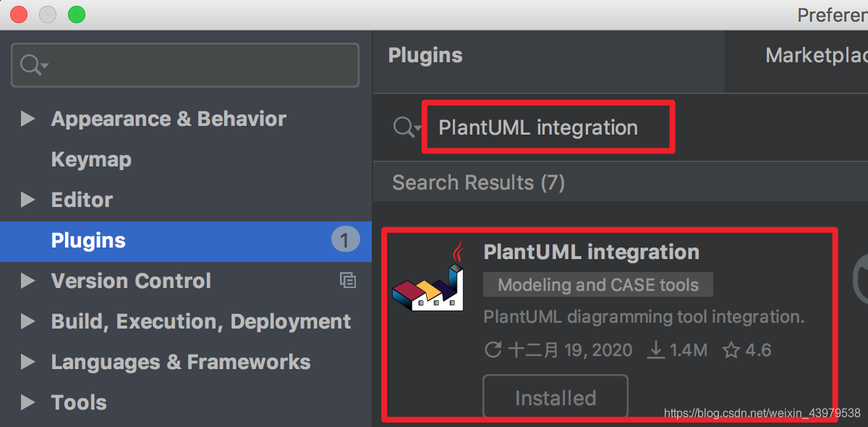Click the notification badge on Plugins row
This screenshot has height=427, width=868.
click(x=344, y=240)
